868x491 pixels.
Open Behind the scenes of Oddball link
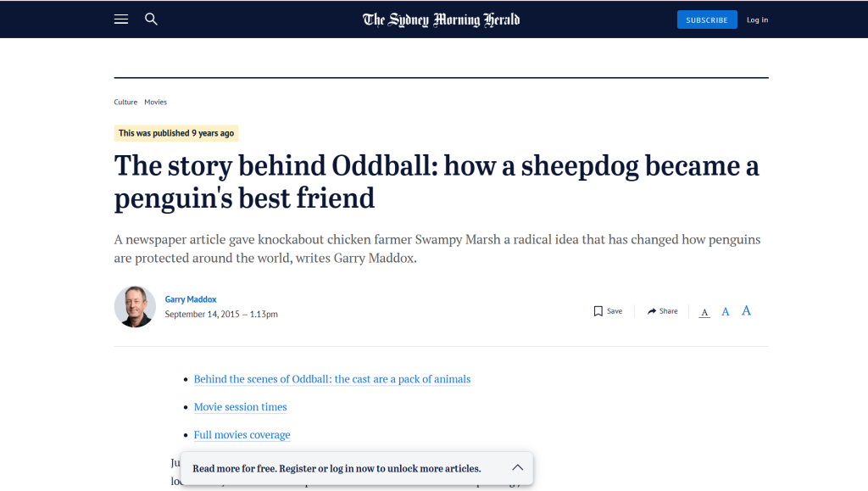(x=332, y=379)
